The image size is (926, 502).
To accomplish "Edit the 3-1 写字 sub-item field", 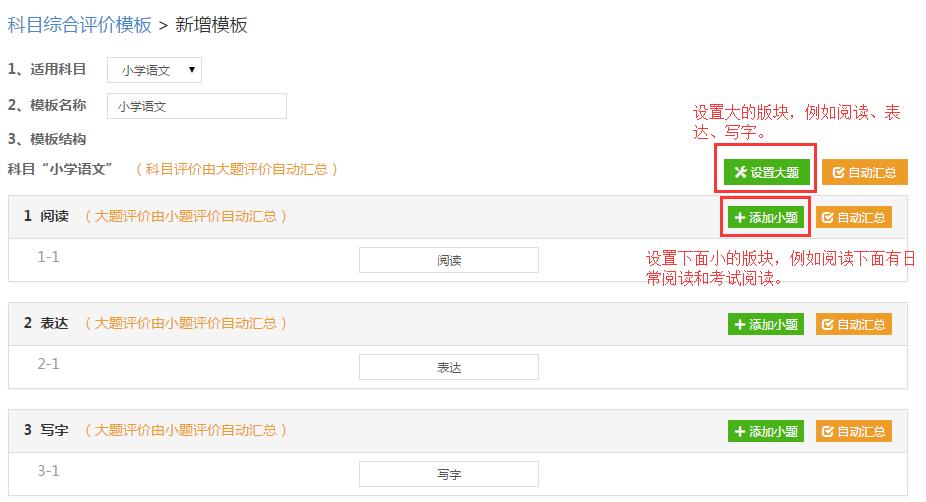I will (449, 474).
